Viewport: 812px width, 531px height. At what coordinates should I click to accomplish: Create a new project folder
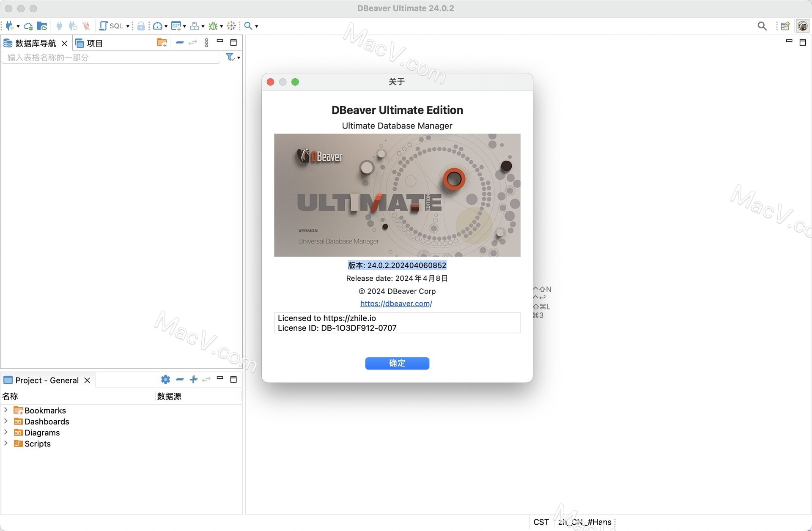(x=162, y=42)
